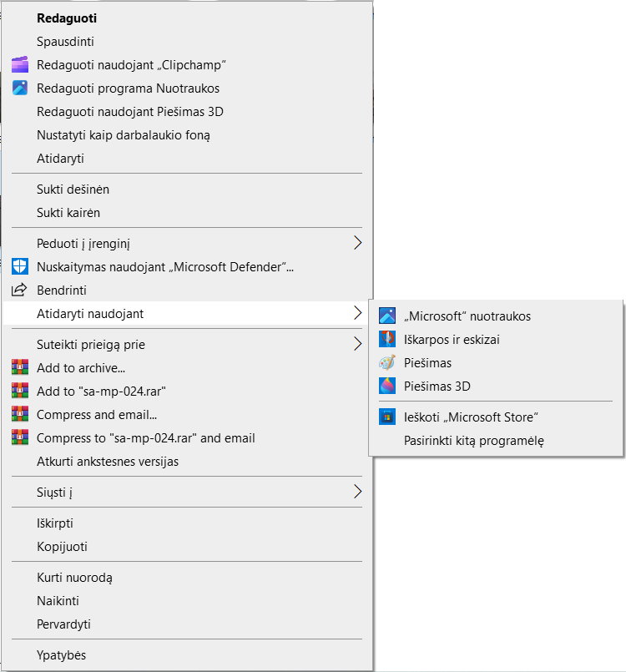Click the „Microsoft“ nuotraukos icon in submenu
This screenshot has height=672, width=626.
tap(387, 316)
